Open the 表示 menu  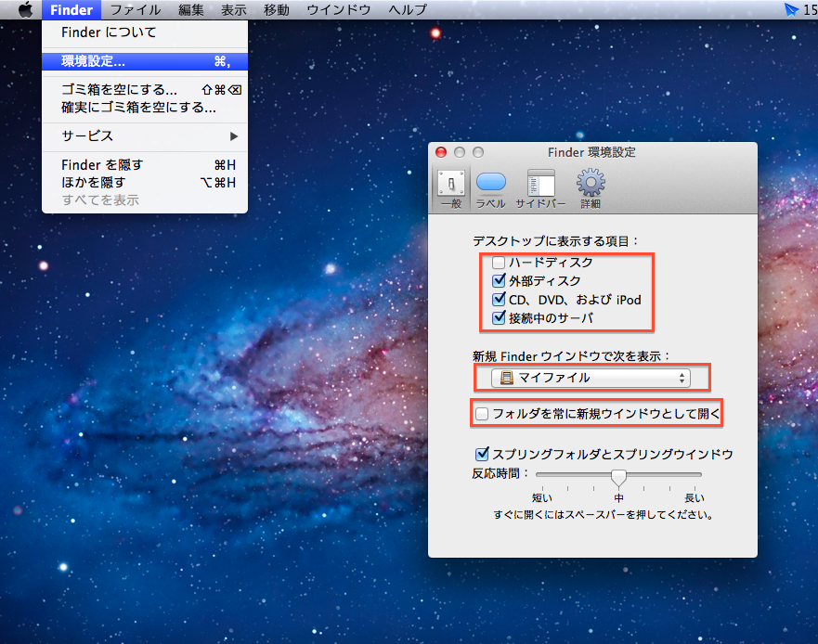pyautogui.click(x=234, y=9)
